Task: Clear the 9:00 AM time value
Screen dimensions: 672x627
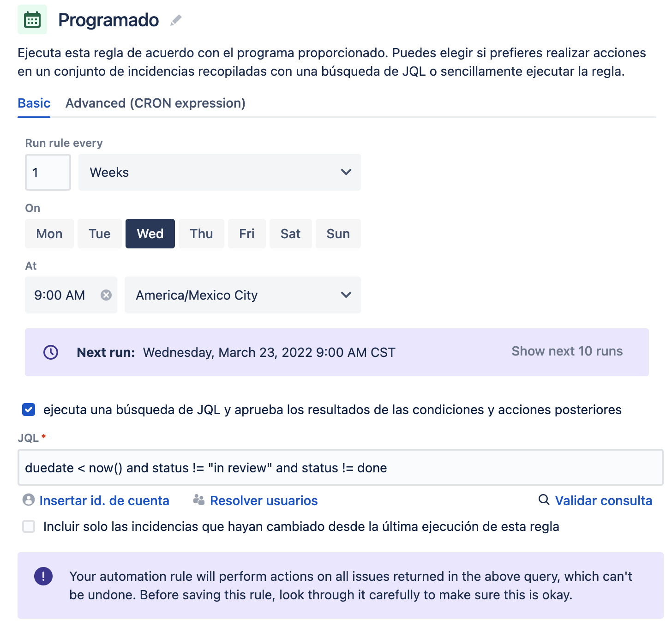Action: [x=106, y=295]
